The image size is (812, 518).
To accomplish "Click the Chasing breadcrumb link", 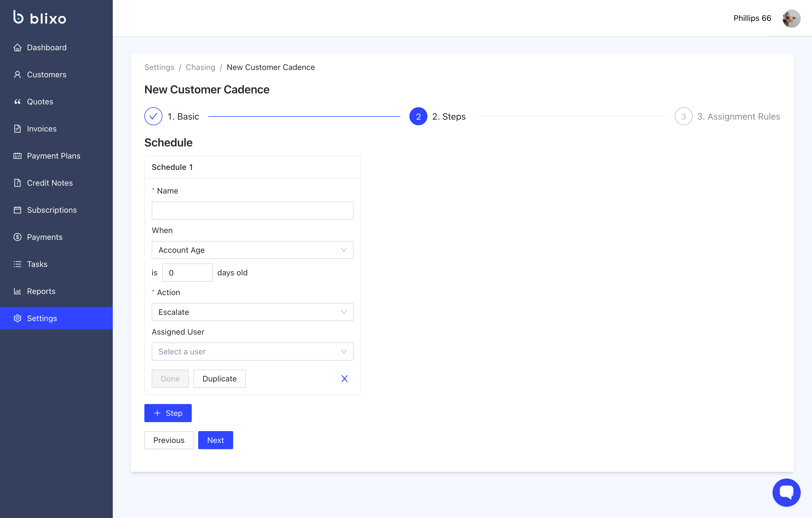I will pos(200,67).
